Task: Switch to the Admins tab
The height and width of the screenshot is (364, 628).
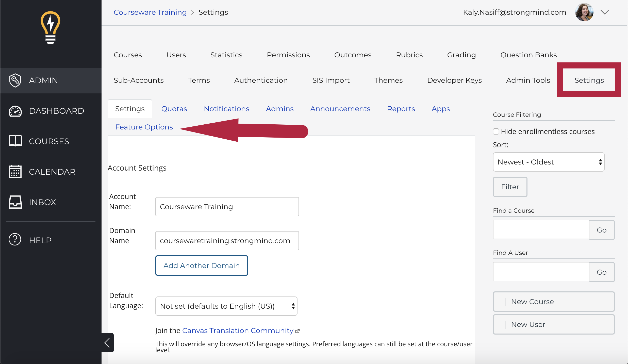Action: pyautogui.click(x=280, y=109)
